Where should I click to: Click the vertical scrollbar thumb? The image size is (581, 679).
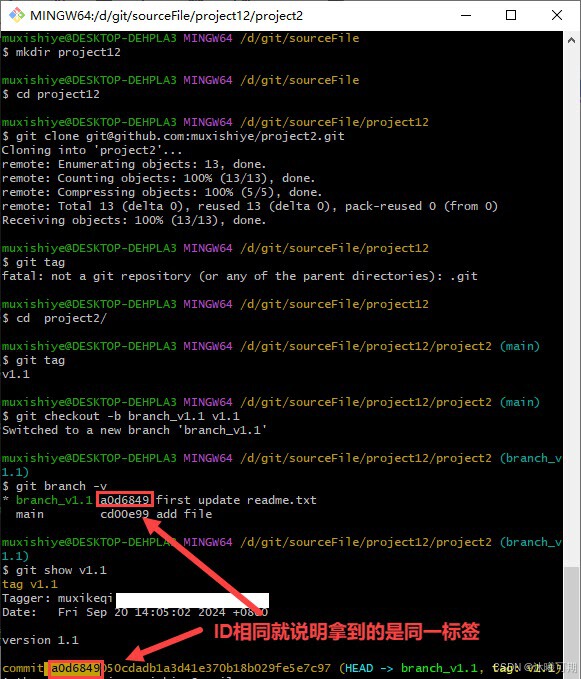(x=571, y=621)
